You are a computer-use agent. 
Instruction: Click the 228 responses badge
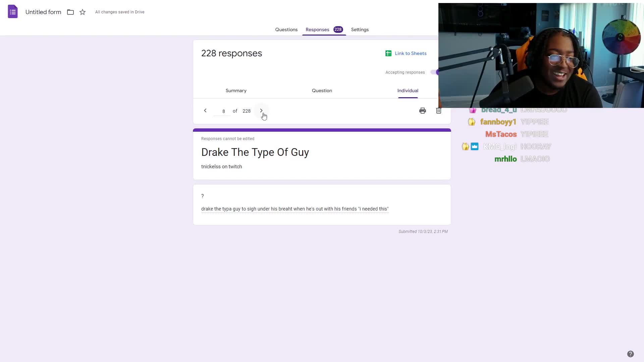click(338, 29)
